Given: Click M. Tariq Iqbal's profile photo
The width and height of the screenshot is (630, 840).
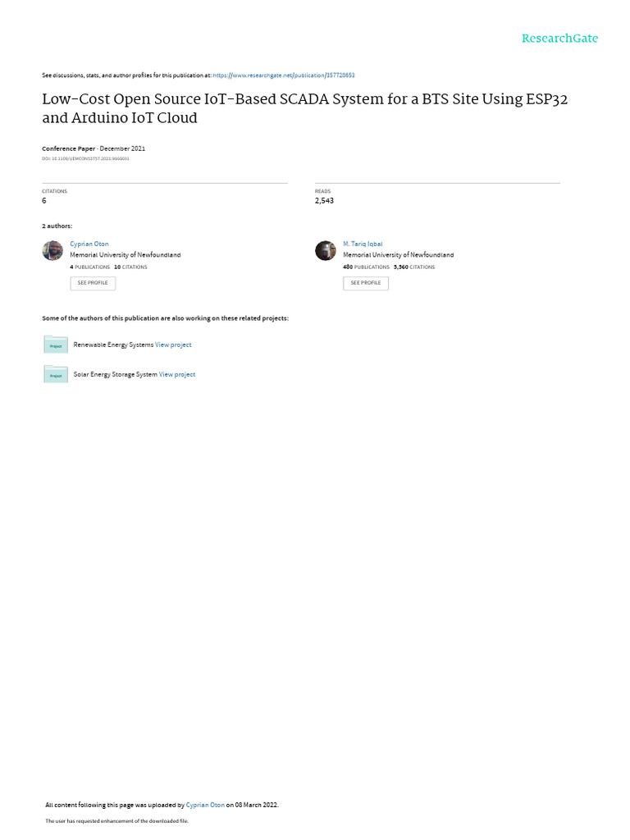Looking at the screenshot, I should pyautogui.click(x=325, y=250).
